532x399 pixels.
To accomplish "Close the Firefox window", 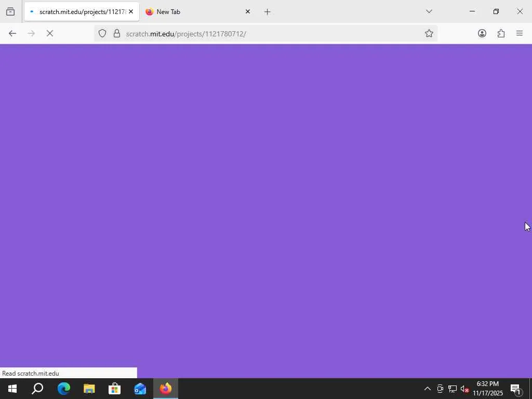I will [520, 11].
